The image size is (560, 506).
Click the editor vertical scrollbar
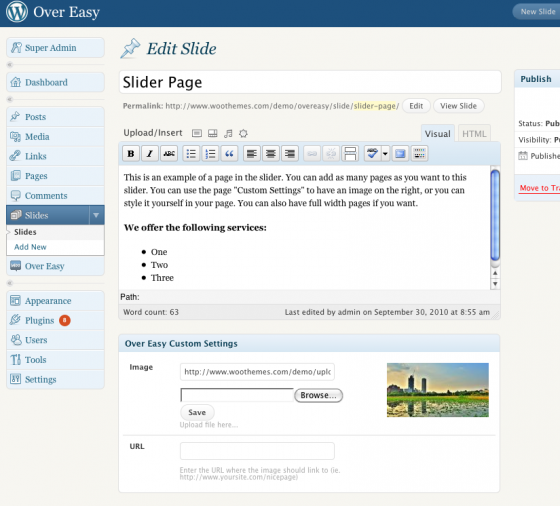tap(495, 216)
